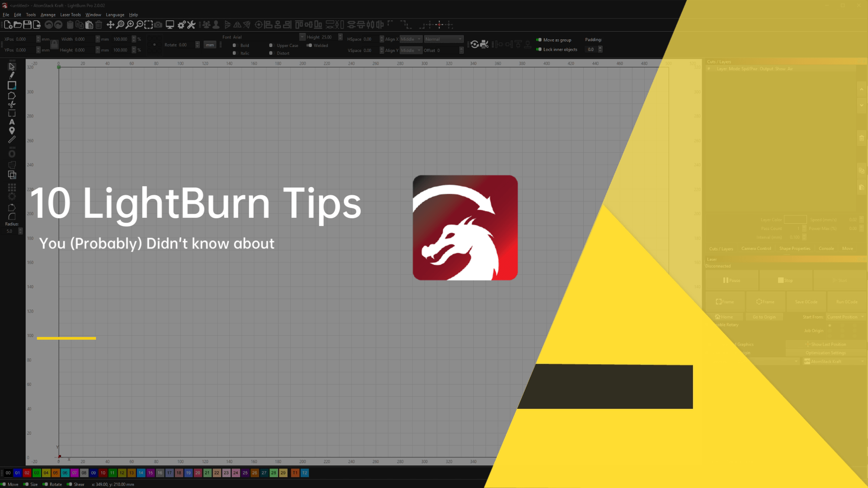The height and width of the screenshot is (488, 868).
Task: Select the Position Laser pin tool
Action: (12, 131)
